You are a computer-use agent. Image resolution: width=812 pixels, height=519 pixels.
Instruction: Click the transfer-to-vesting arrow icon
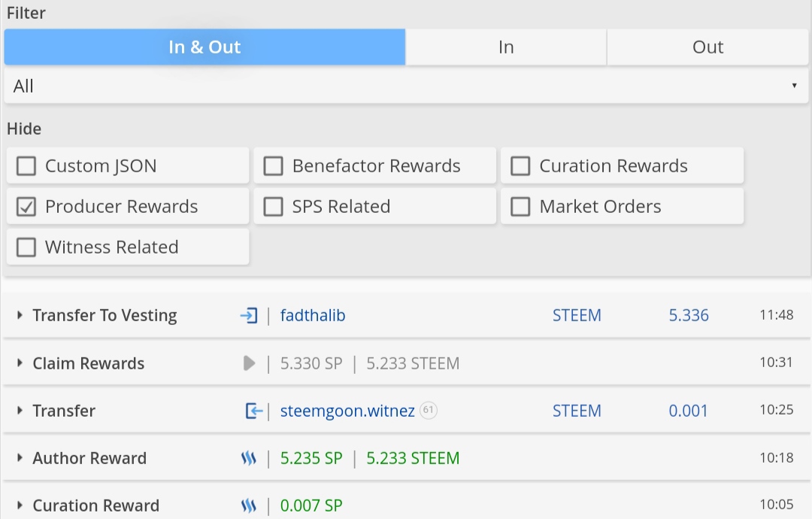[249, 316]
